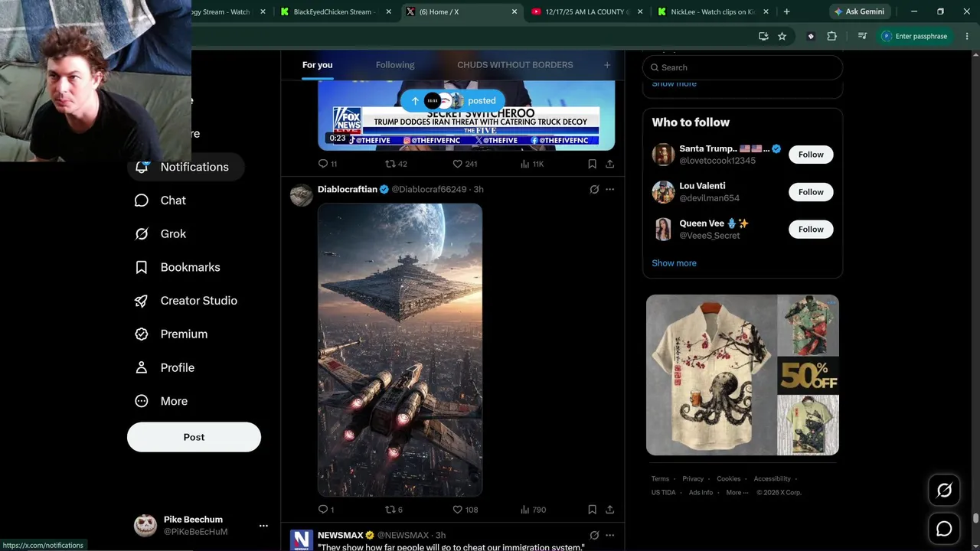
Task: Open the browser Extensions puzzle icon
Action: click(x=831, y=36)
